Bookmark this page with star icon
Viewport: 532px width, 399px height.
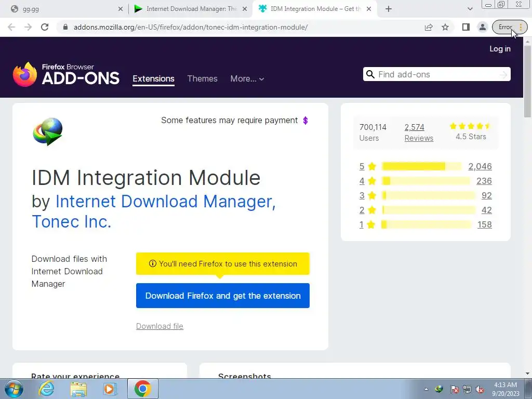pyautogui.click(x=445, y=27)
